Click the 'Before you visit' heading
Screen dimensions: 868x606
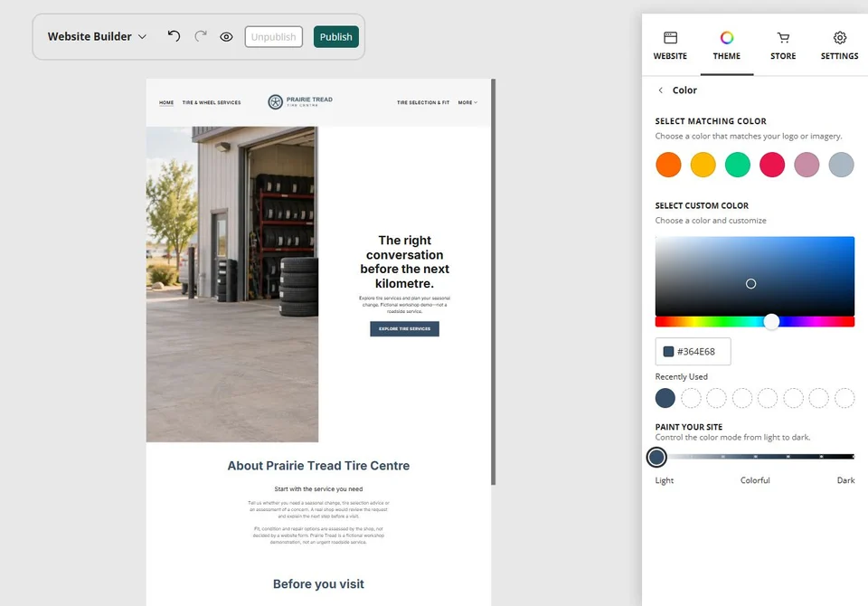[x=318, y=584]
